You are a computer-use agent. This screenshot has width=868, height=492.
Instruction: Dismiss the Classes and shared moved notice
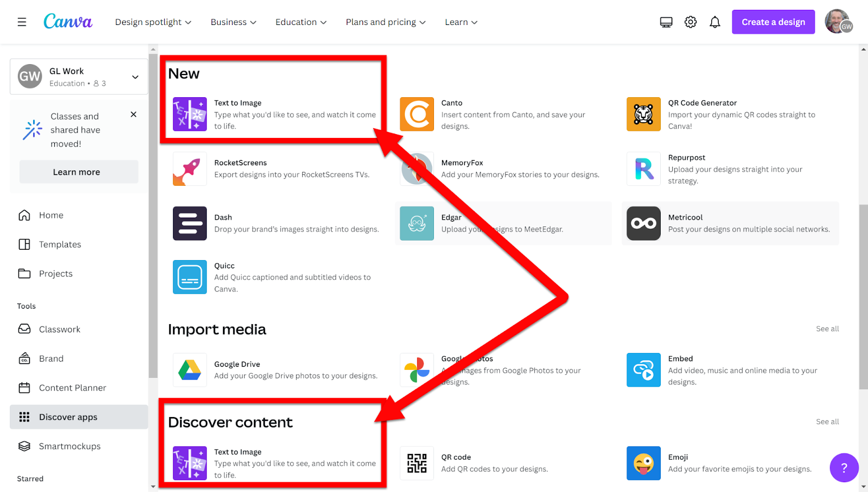pos(133,115)
